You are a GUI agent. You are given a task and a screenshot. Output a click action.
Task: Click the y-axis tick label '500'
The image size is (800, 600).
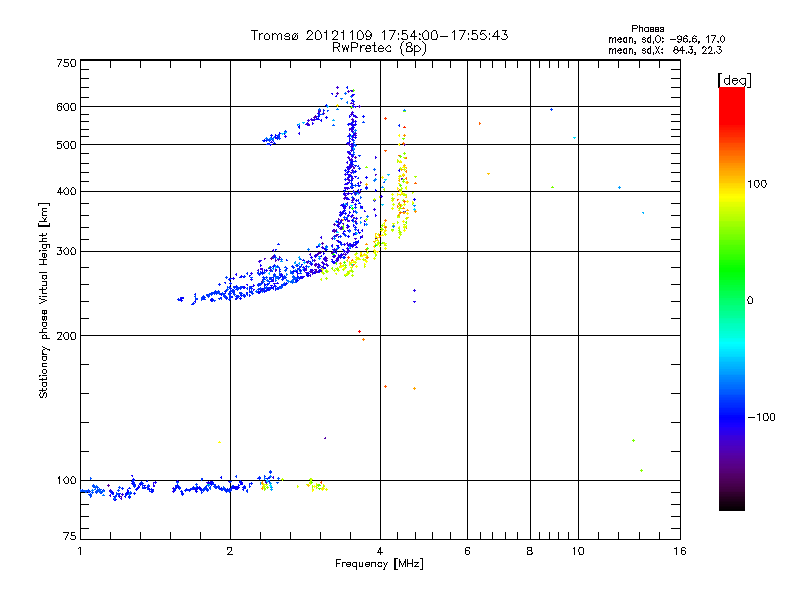[x=66, y=145]
